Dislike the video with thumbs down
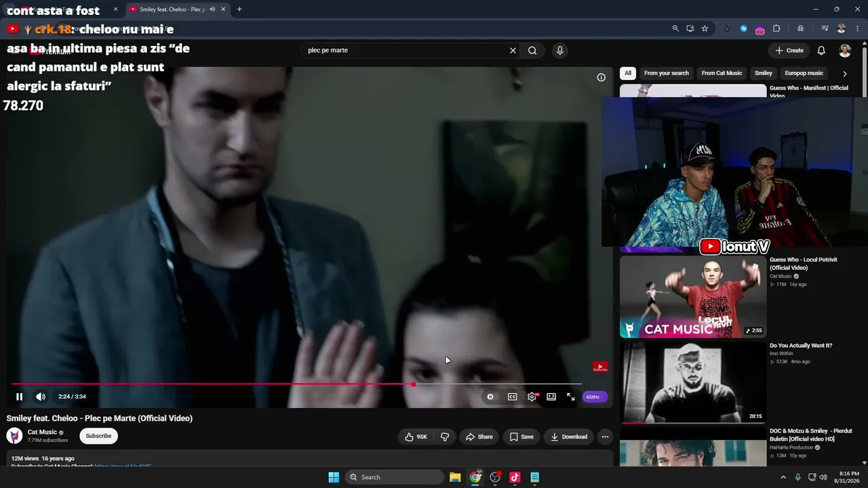The image size is (868, 488). point(445,437)
